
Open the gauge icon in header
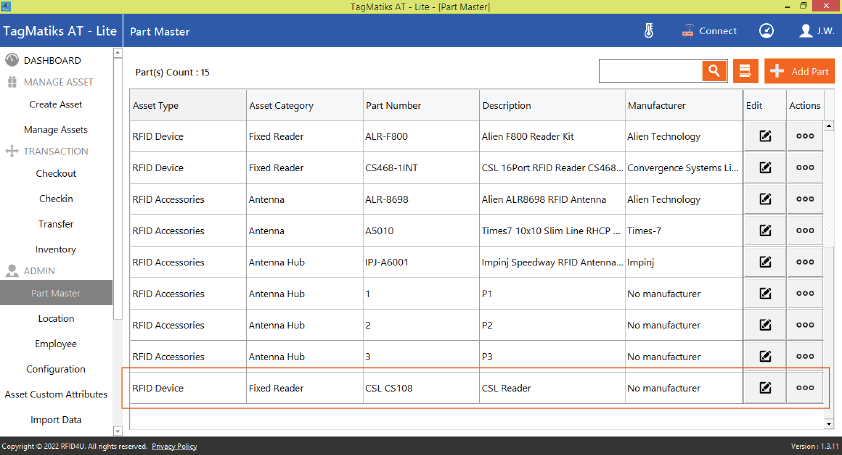(767, 31)
